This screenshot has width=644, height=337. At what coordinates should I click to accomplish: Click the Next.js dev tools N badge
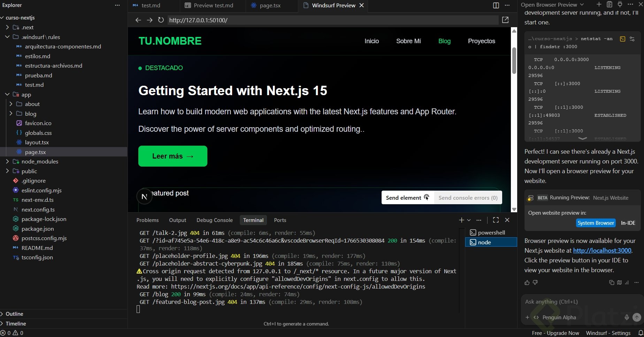point(144,197)
